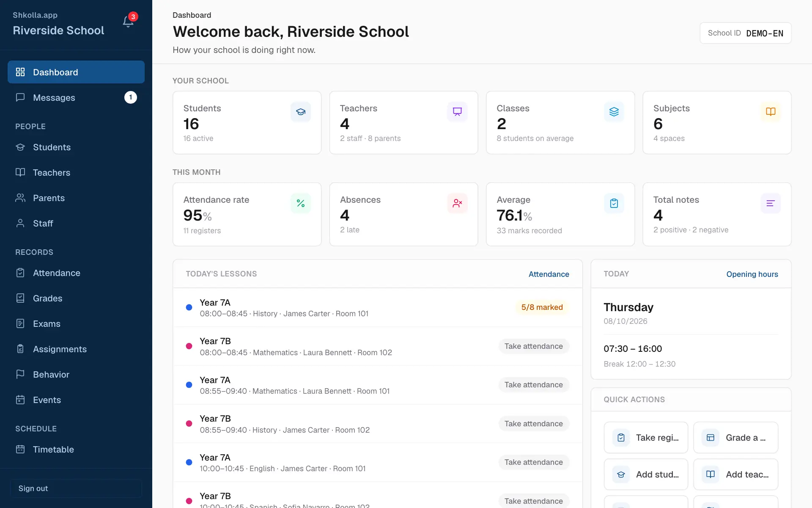This screenshot has width=812, height=508.
Task: Click the School ID DEMO-EN box
Action: 746,33
